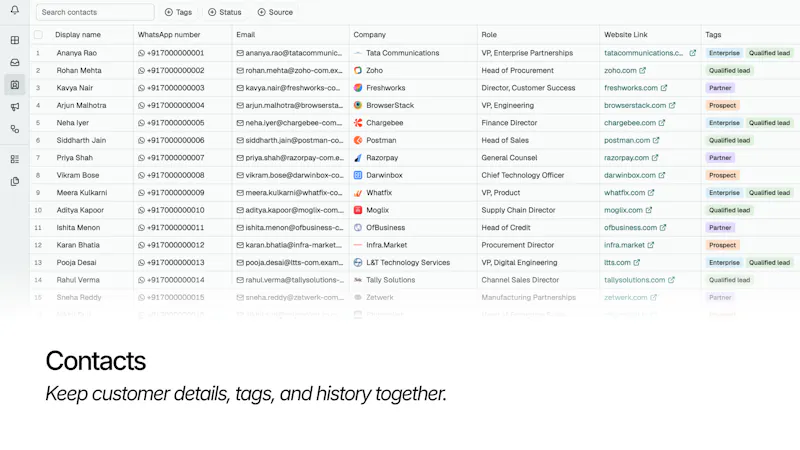Click envelope icon beside ananya.rao email
This screenshot has height=450, width=800.
(240, 53)
